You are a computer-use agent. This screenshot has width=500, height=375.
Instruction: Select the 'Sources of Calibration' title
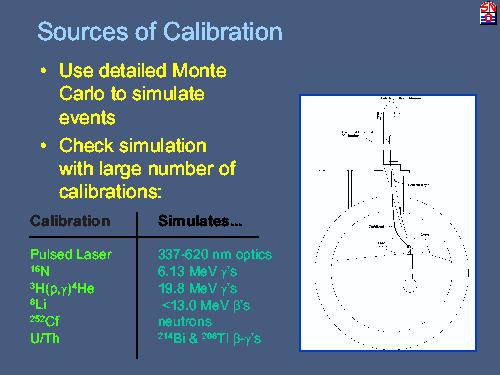(x=160, y=31)
